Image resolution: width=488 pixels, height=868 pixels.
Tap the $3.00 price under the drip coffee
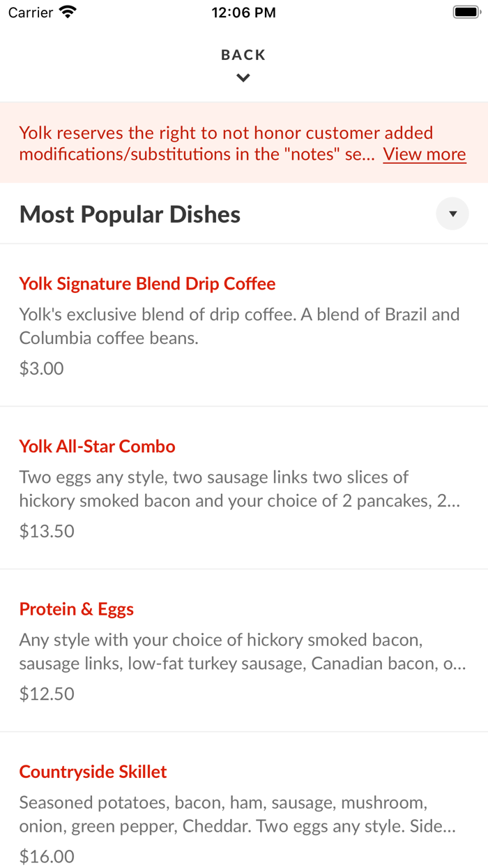tap(41, 368)
